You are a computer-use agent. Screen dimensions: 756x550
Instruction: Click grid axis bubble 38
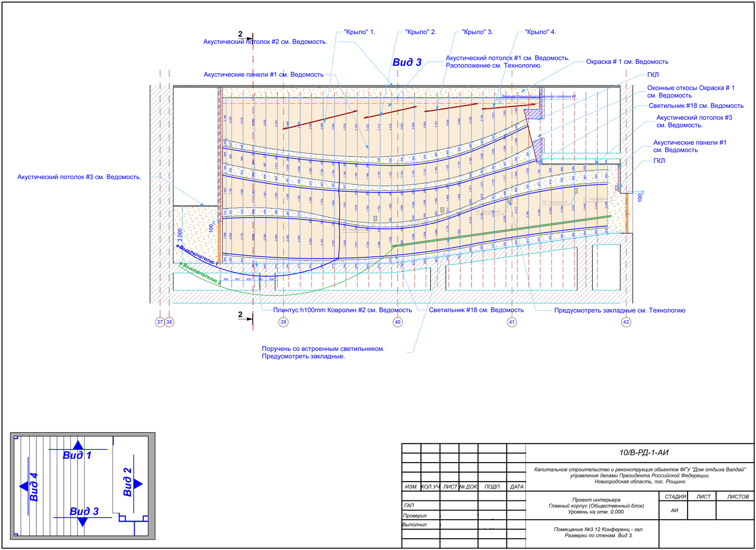[x=169, y=322]
